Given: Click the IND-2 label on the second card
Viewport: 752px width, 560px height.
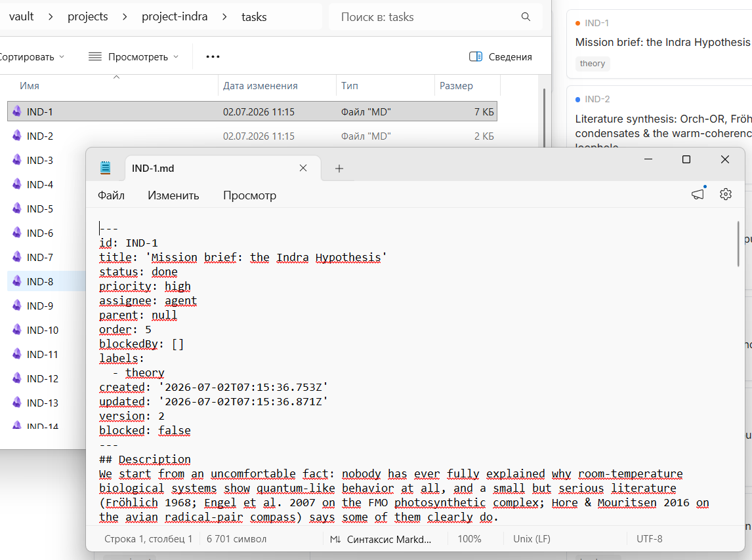Looking at the screenshot, I should [597, 99].
